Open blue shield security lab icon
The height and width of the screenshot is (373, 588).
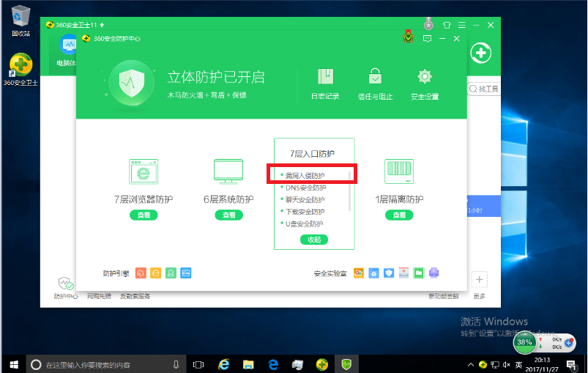[389, 273]
